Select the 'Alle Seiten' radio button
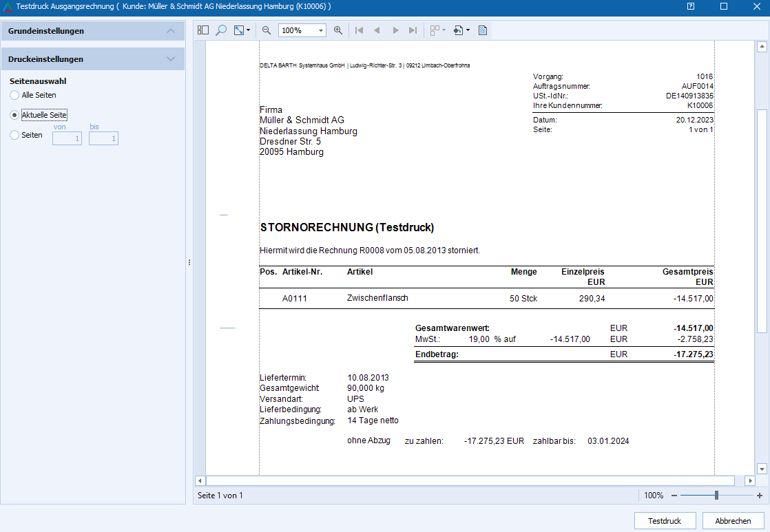770x532 pixels. click(x=14, y=95)
